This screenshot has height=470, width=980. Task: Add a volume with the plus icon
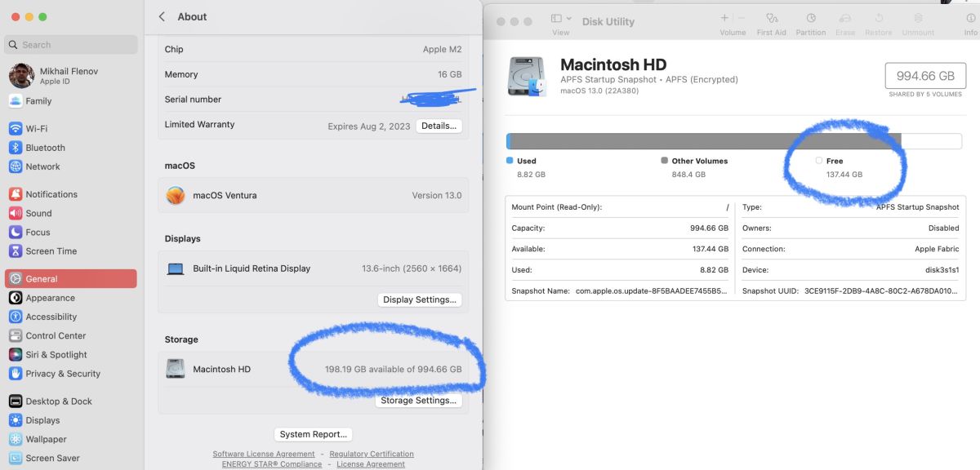[x=724, y=17]
